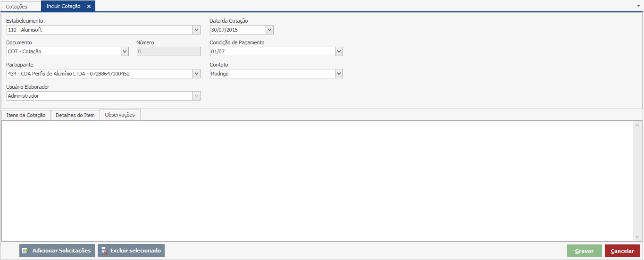Image resolution: width=644 pixels, height=260 pixels.
Task: Click the Excluir selecionado icon
Action: (104, 251)
